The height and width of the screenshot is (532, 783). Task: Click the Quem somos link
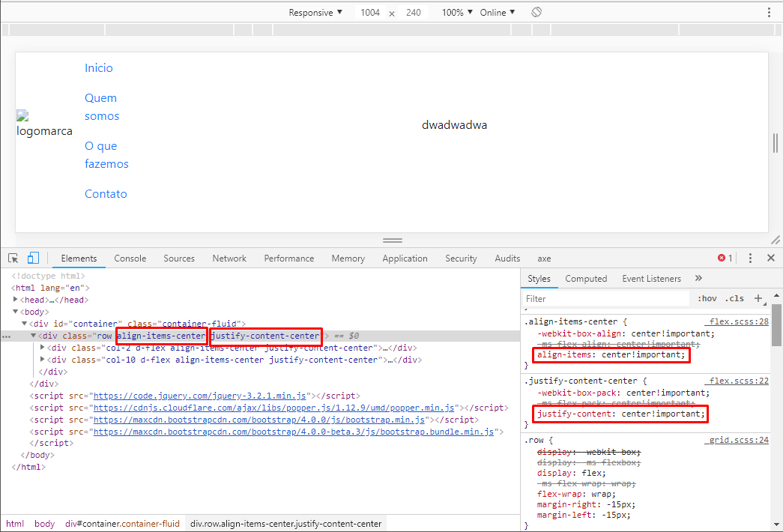pyautogui.click(x=102, y=107)
